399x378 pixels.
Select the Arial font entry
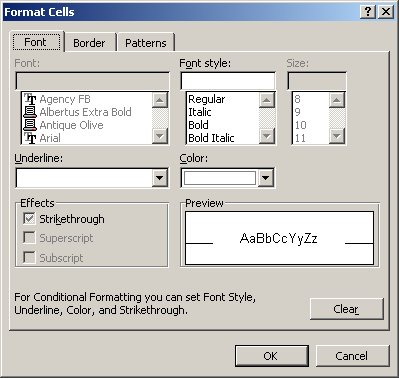click(50, 138)
